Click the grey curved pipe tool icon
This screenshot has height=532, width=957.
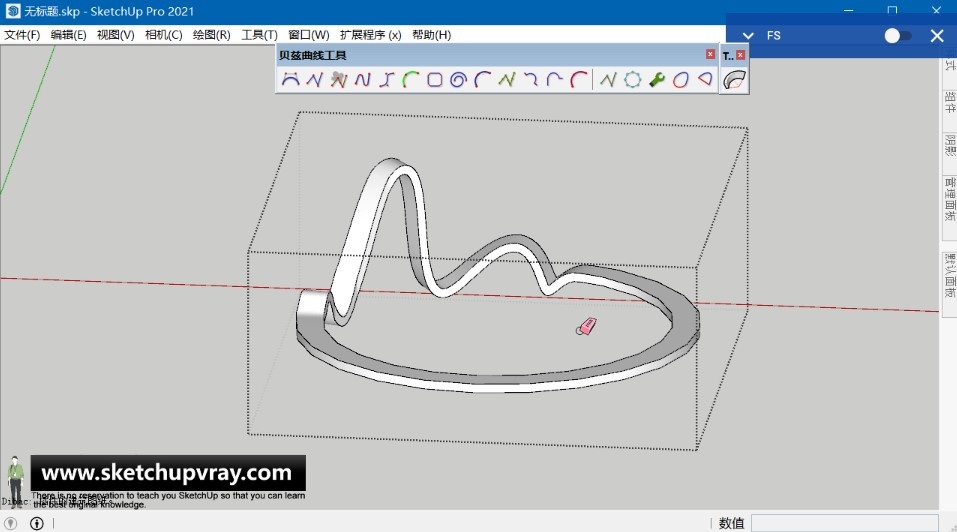click(x=734, y=80)
